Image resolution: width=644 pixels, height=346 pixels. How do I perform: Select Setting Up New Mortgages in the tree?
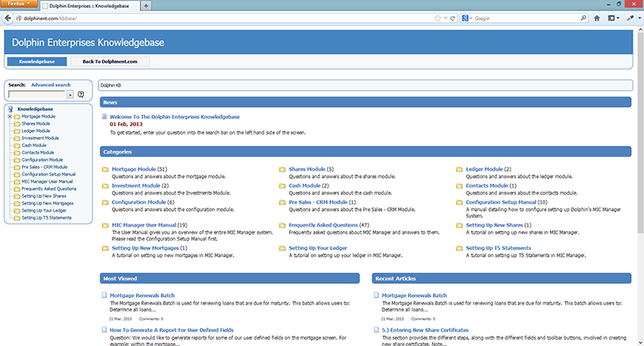pyautogui.click(x=47, y=204)
